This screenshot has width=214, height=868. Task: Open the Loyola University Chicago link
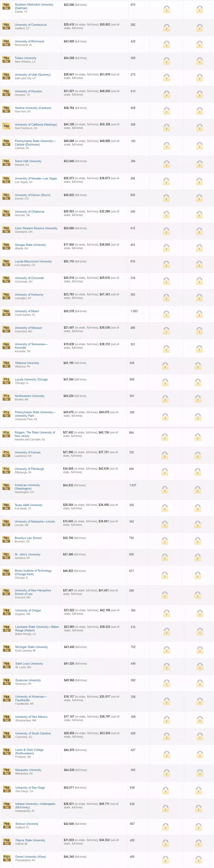(31, 379)
